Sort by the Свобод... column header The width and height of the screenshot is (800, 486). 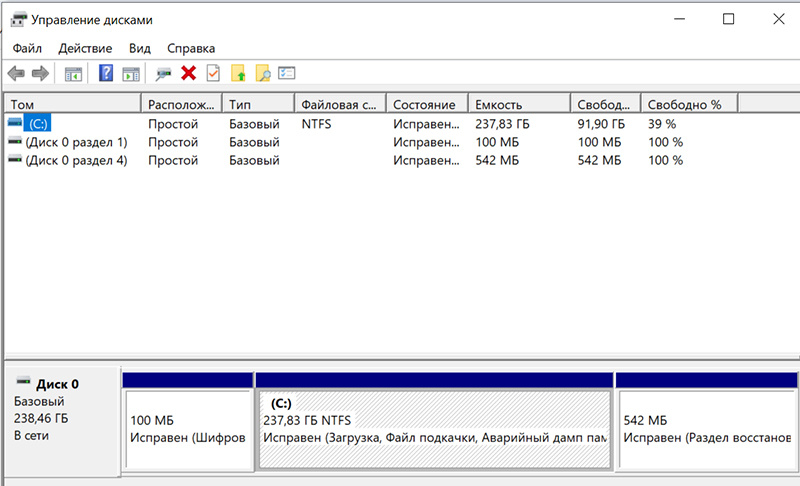606,104
